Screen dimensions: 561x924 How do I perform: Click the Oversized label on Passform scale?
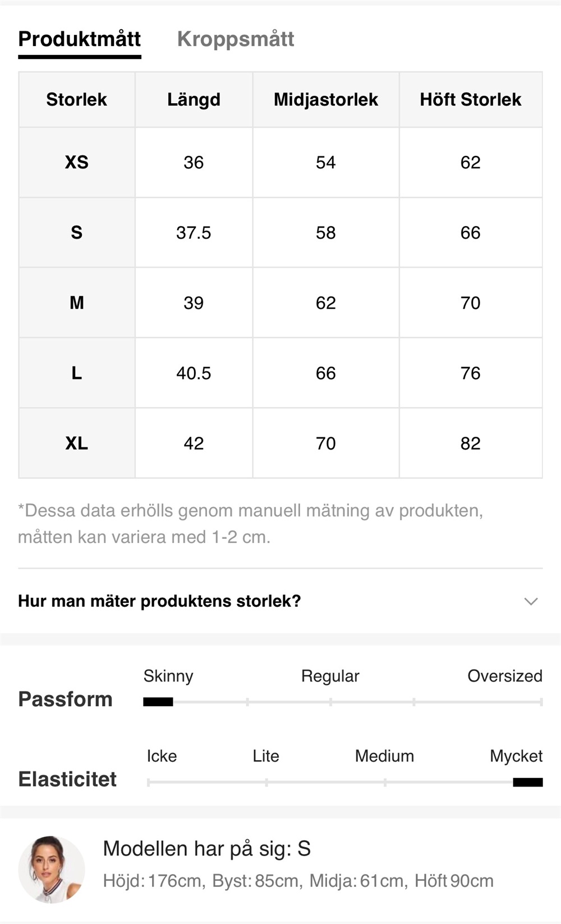pyautogui.click(x=504, y=676)
